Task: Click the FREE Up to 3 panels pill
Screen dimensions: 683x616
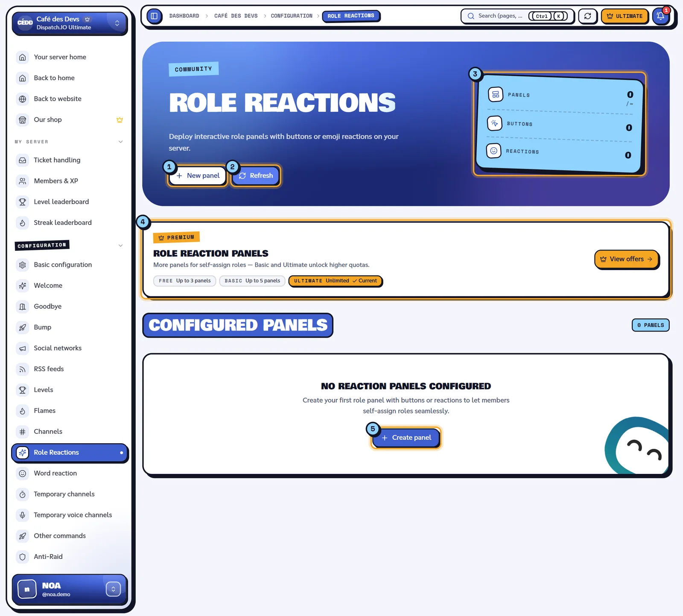Action: 185,281
